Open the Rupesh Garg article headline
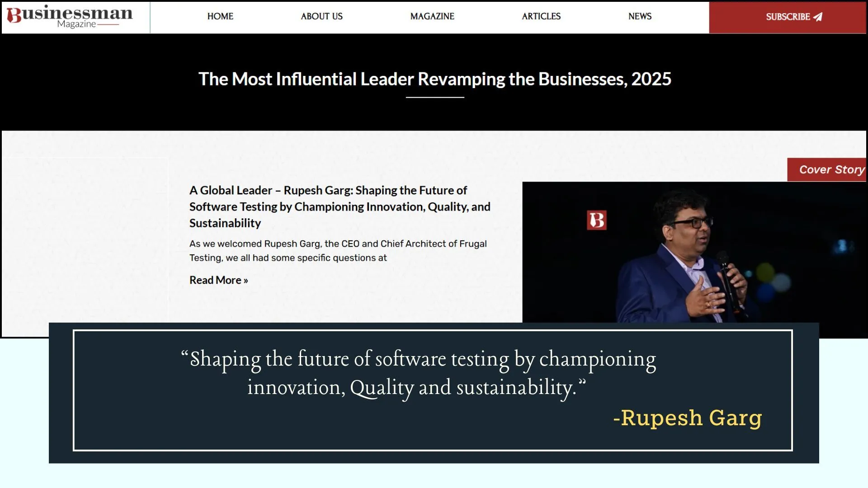 pos(340,206)
